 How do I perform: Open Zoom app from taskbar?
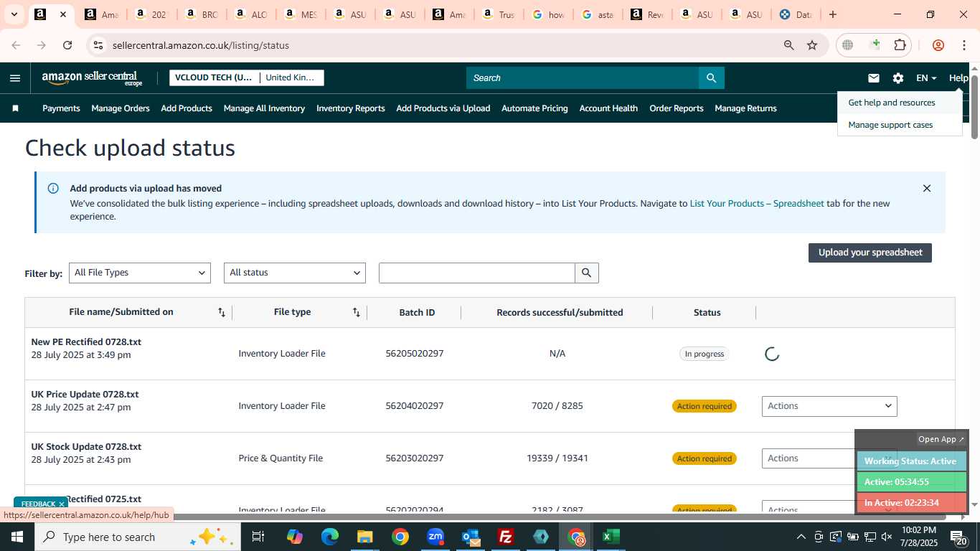(x=435, y=537)
